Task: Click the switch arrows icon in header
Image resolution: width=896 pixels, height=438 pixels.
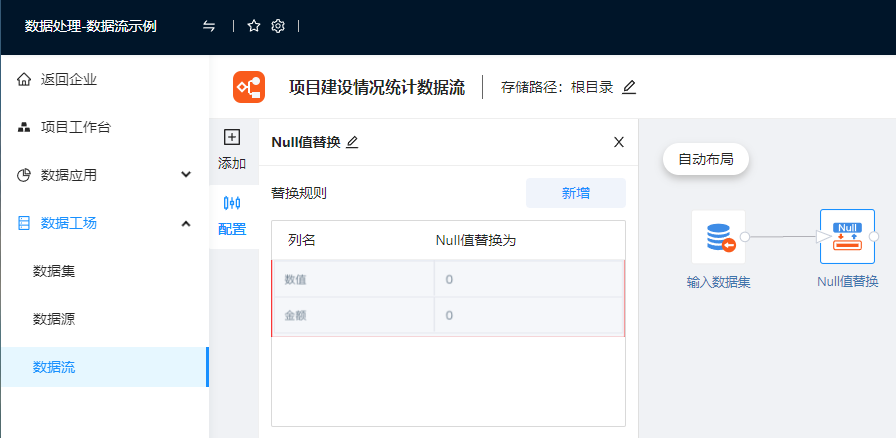Action: 209,26
